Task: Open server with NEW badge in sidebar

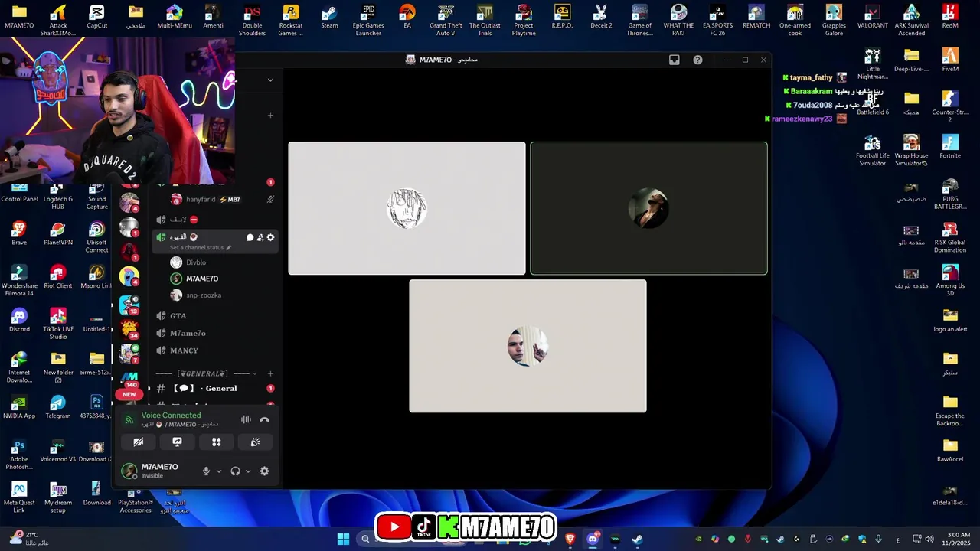Action: tap(129, 383)
